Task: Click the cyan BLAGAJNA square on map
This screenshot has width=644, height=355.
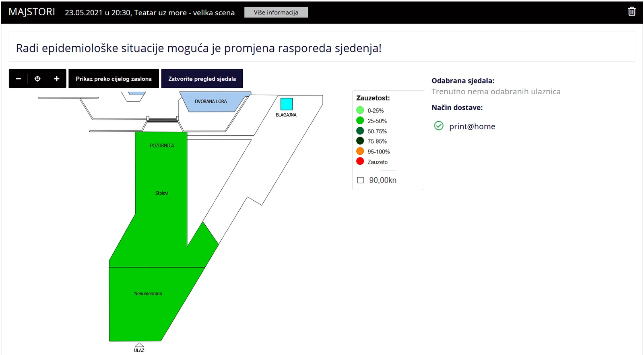Action: point(286,104)
